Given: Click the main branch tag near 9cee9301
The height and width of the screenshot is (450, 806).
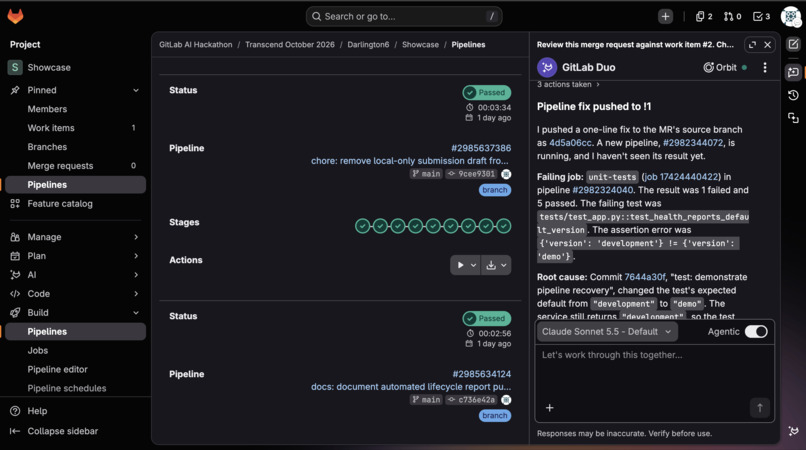Looking at the screenshot, I should (x=426, y=174).
